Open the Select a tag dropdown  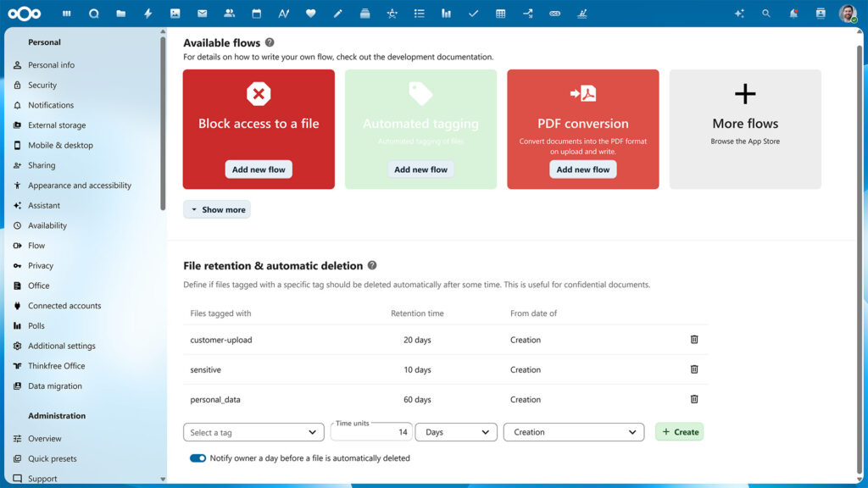(x=253, y=431)
